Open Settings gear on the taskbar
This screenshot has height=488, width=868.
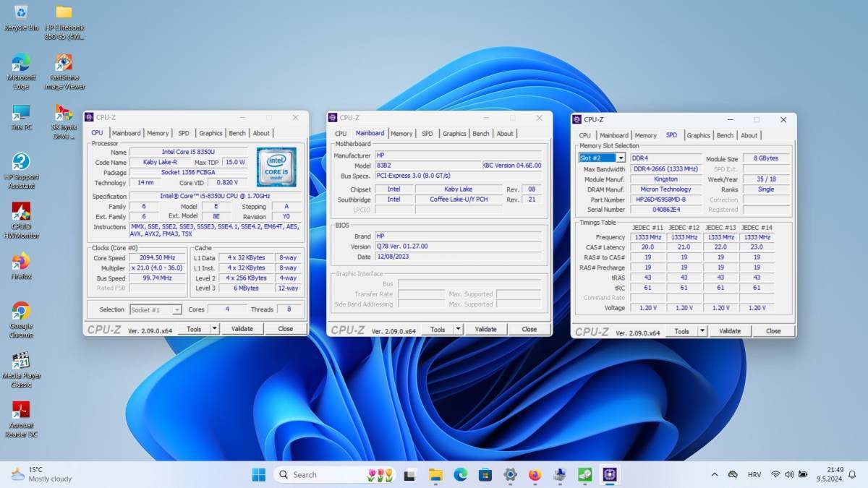click(510, 474)
